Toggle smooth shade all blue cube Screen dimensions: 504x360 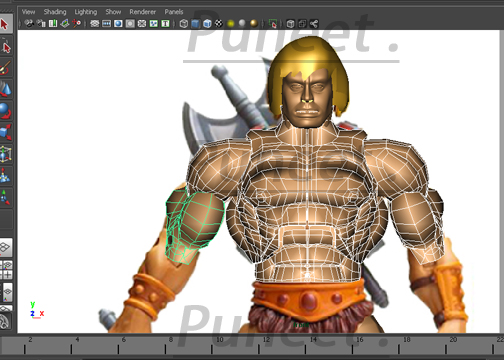(x=195, y=24)
